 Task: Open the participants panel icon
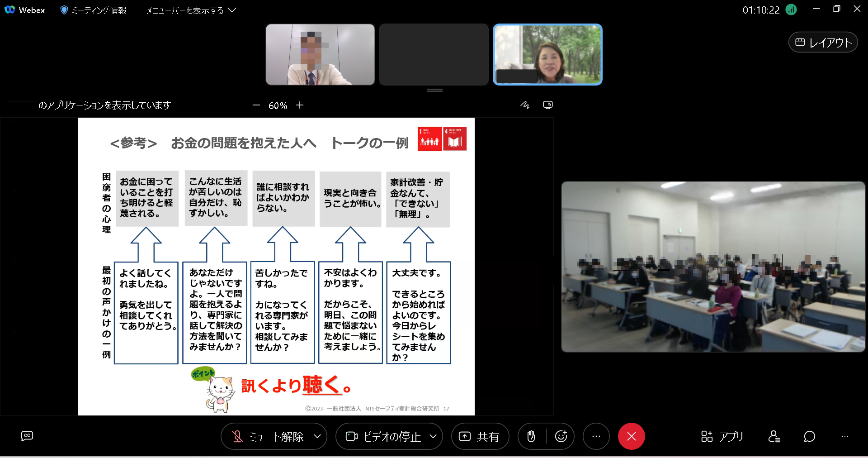[x=774, y=436]
